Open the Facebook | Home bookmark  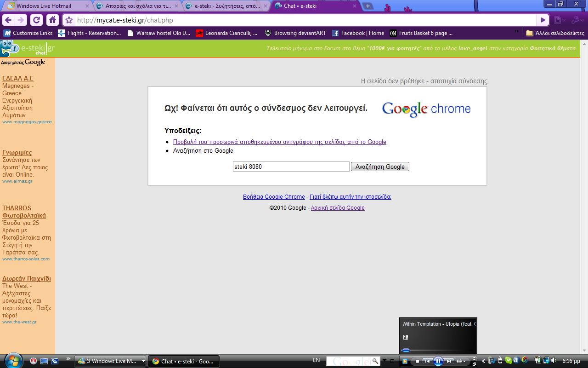click(x=358, y=33)
